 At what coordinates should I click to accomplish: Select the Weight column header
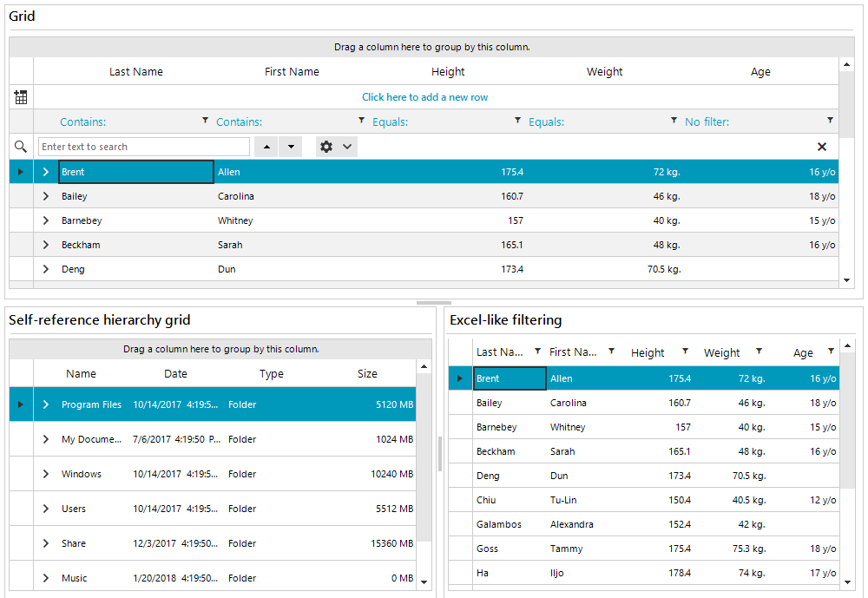point(604,71)
